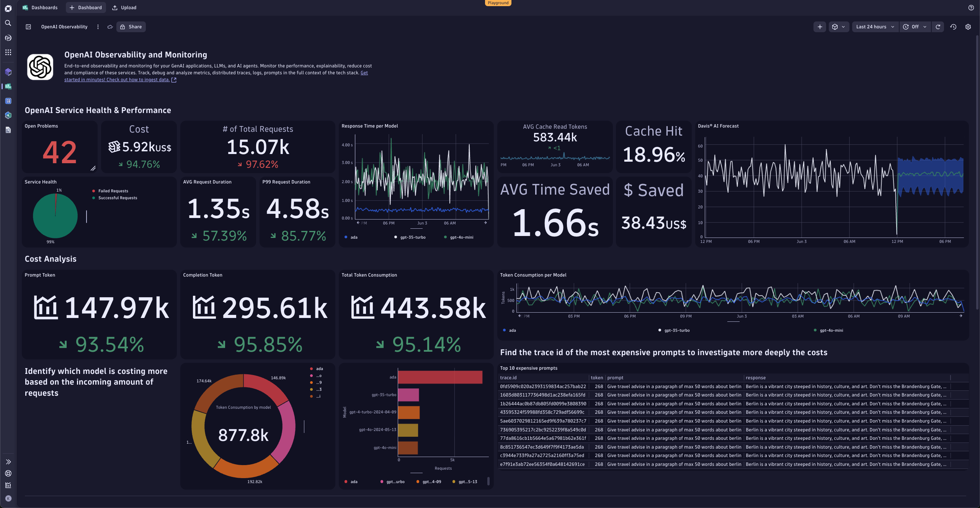Click the bar chart legend scrollbar

pyautogui.click(x=488, y=482)
